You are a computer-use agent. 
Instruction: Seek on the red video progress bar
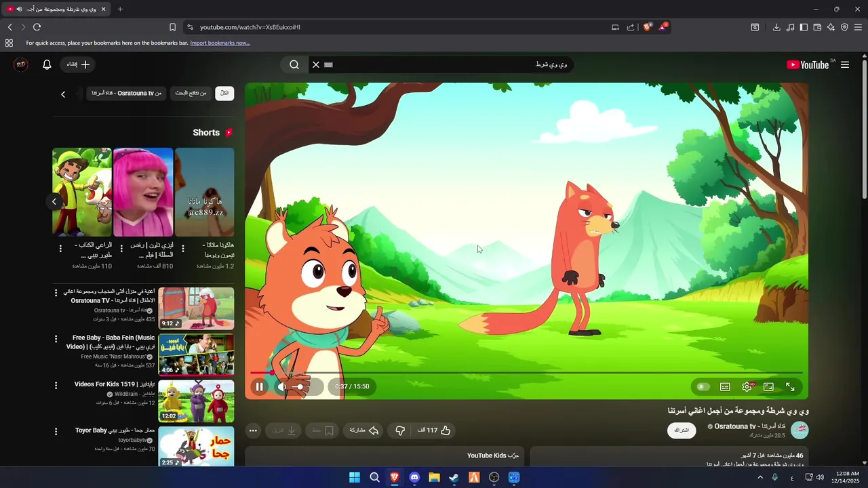tap(526, 373)
